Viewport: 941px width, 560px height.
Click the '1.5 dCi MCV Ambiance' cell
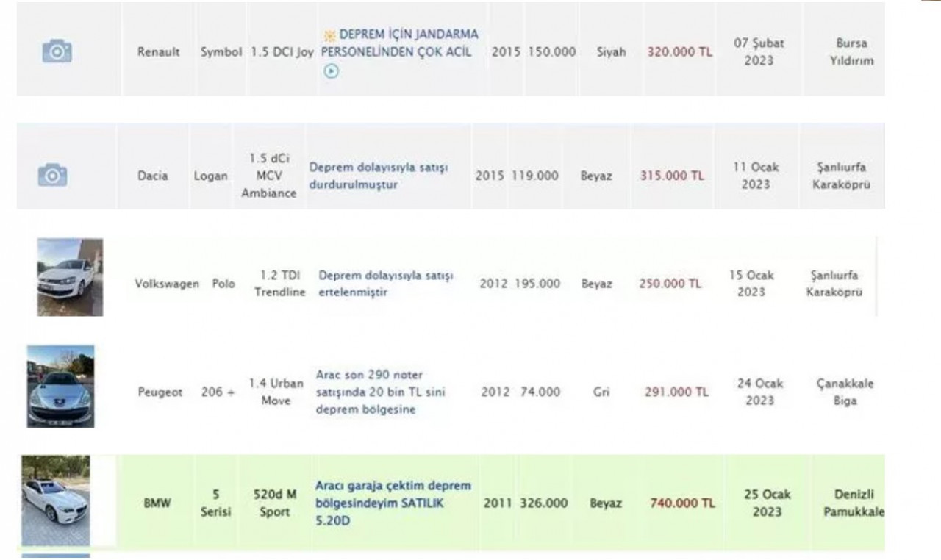pyautogui.click(x=269, y=176)
